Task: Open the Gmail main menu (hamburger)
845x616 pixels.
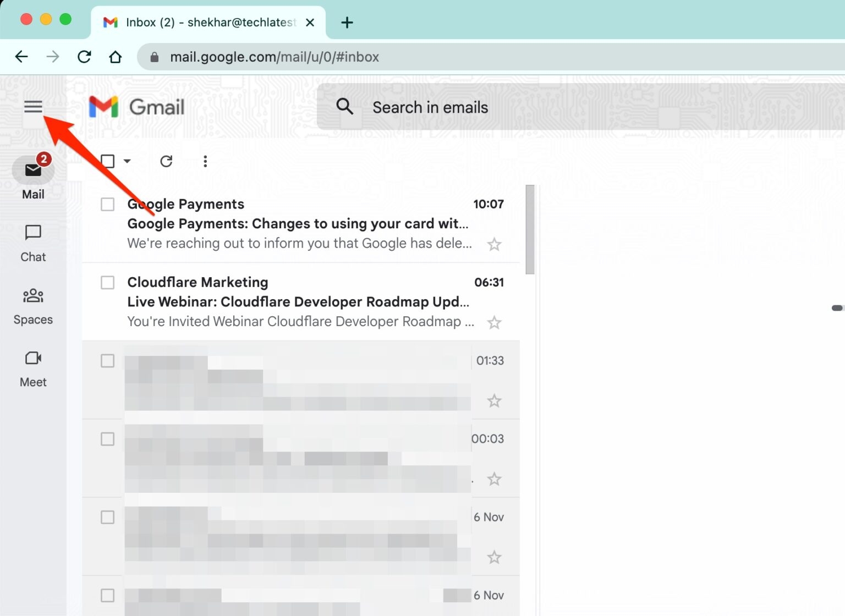Action: (33, 106)
